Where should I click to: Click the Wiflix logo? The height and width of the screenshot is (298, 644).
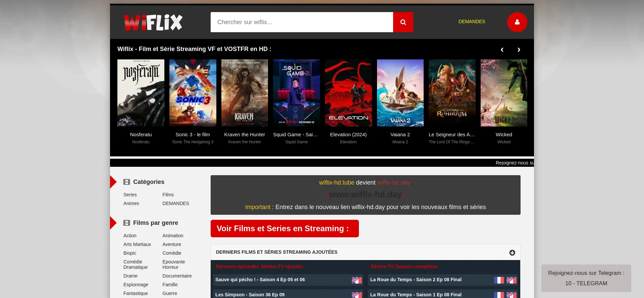tap(153, 22)
